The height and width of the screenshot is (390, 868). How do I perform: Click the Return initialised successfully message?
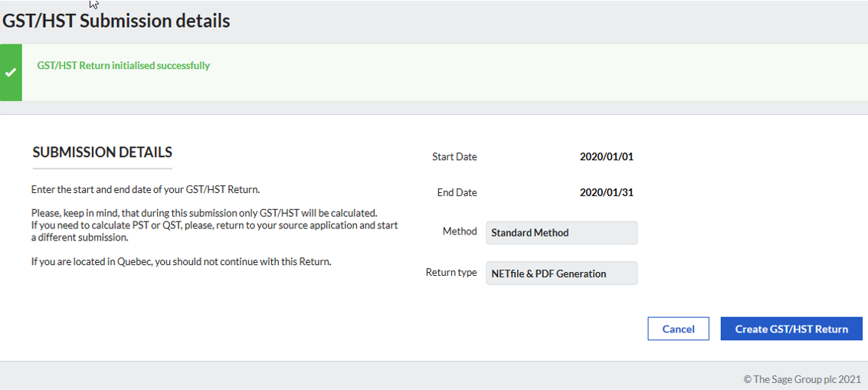[123, 65]
